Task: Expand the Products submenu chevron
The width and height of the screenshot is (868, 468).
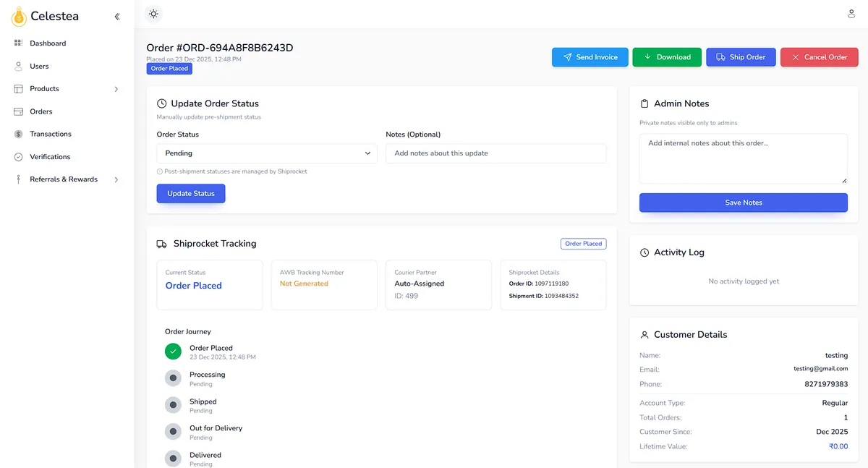Action: click(x=116, y=89)
